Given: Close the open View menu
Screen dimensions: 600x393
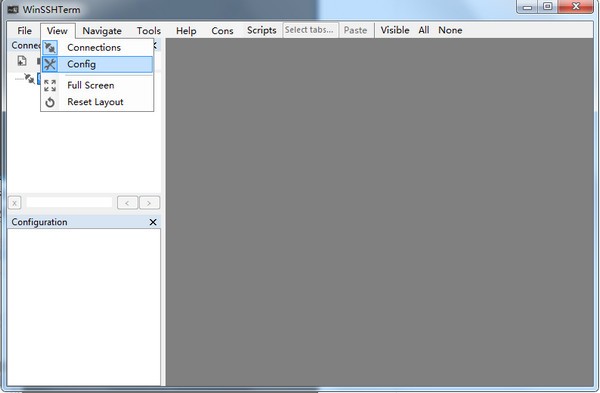Looking at the screenshot, I should click(x=57, y=31).
